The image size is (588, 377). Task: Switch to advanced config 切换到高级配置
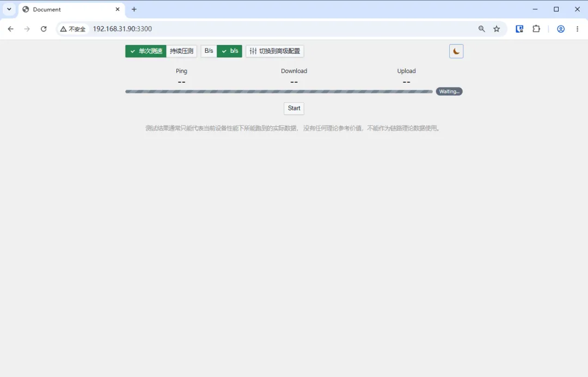point(275,51)
